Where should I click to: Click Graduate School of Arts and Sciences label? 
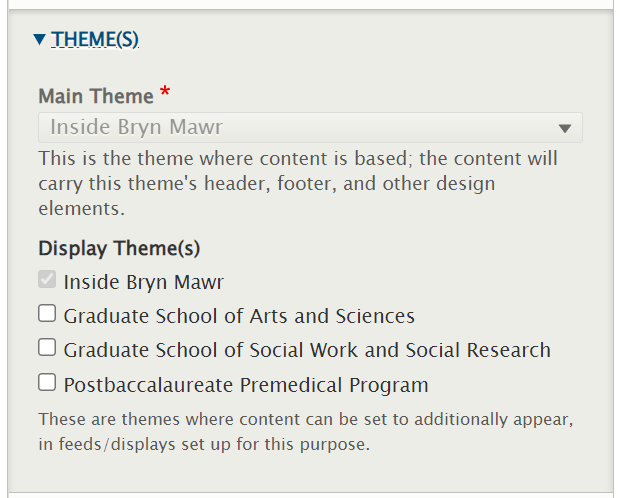coord(239,316)
